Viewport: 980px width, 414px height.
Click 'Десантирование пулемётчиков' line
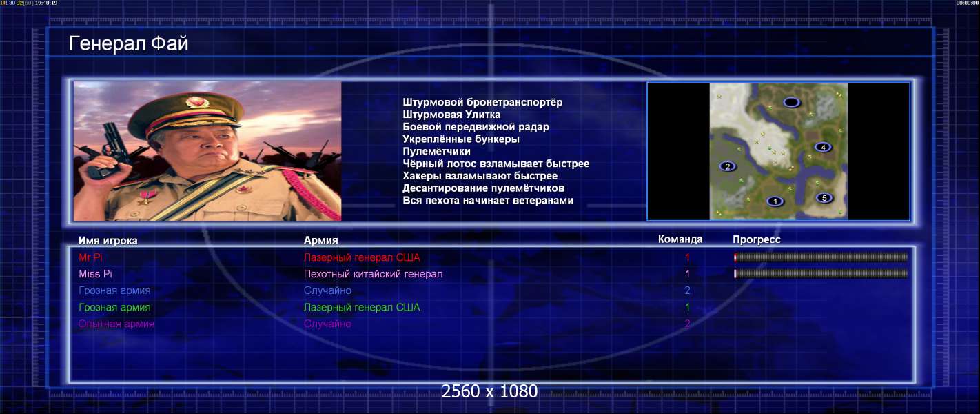tap(484, 188)
